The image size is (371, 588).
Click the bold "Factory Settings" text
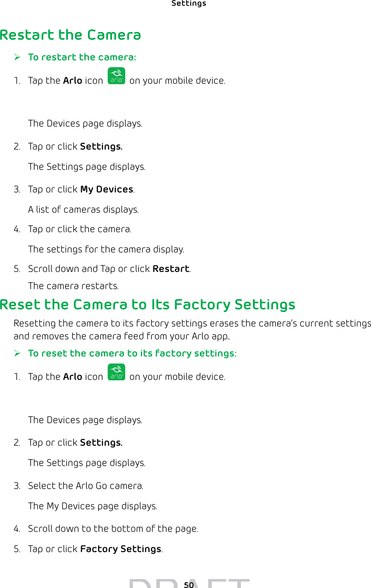pyautogui.click(x=121, y=549)
